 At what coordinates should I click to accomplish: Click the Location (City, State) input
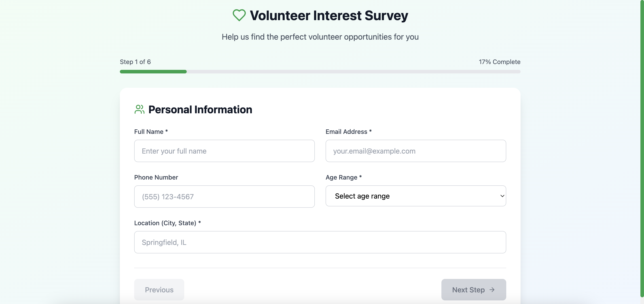tap(320, 242)
